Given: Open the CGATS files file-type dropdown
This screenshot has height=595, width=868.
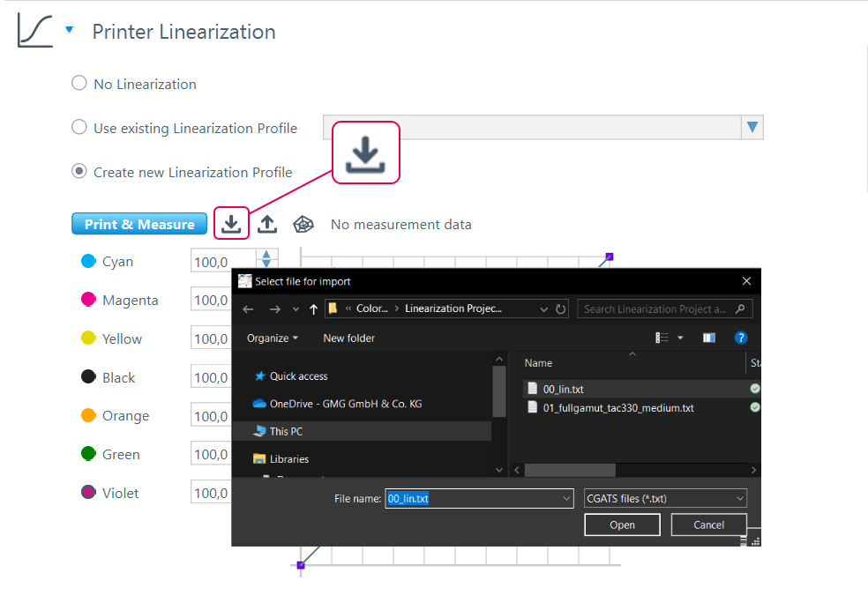Looking at the screenshot, I should (665, 498).
